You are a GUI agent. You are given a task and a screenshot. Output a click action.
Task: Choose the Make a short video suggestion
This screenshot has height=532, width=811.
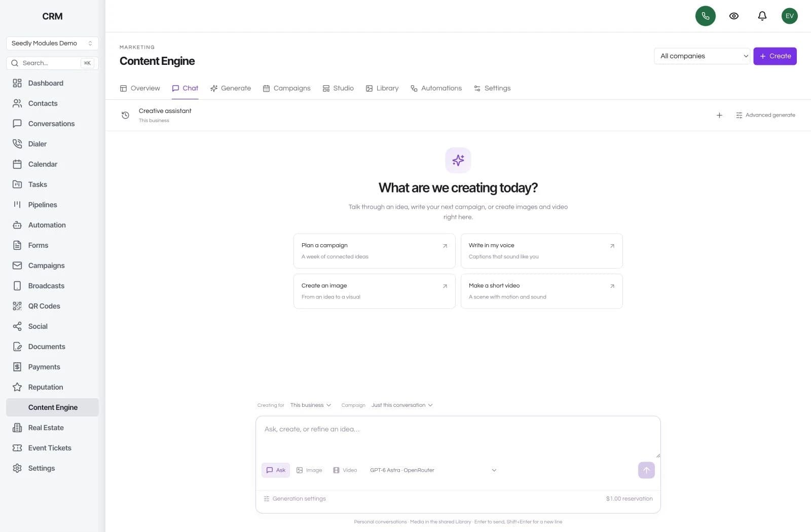541,291
